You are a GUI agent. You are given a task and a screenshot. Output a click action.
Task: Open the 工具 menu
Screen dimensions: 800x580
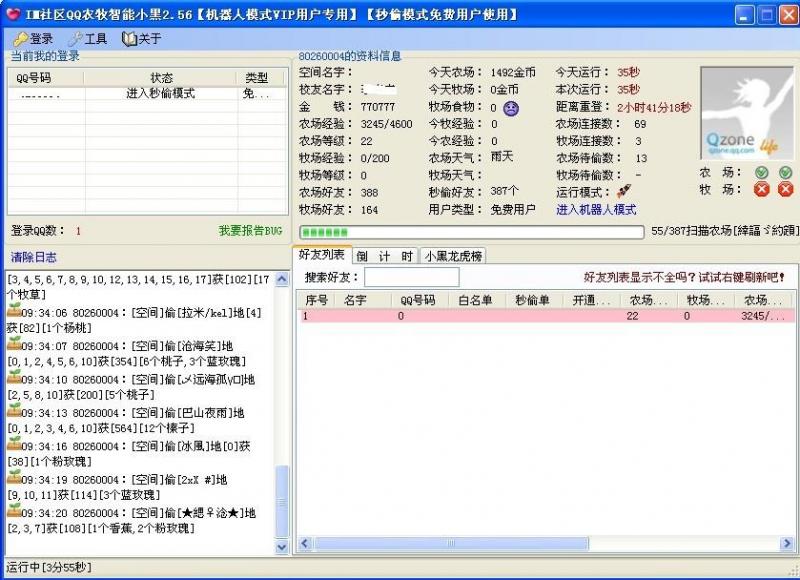pyautogui.click(x=88, y=39)
